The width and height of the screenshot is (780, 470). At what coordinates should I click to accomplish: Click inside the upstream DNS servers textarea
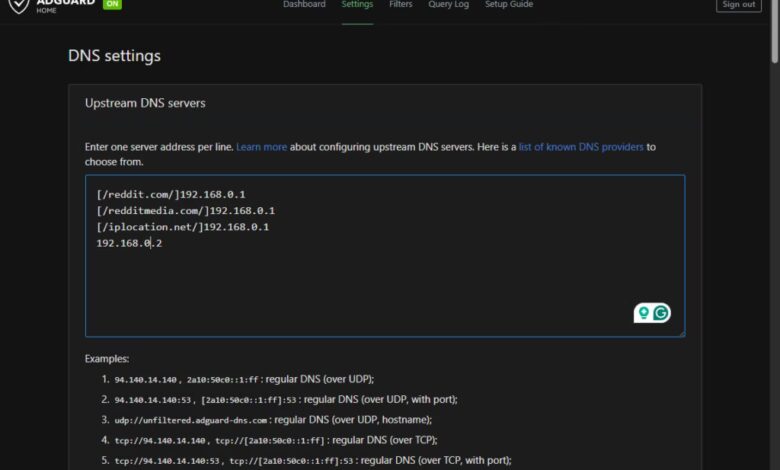coord(385,256)
